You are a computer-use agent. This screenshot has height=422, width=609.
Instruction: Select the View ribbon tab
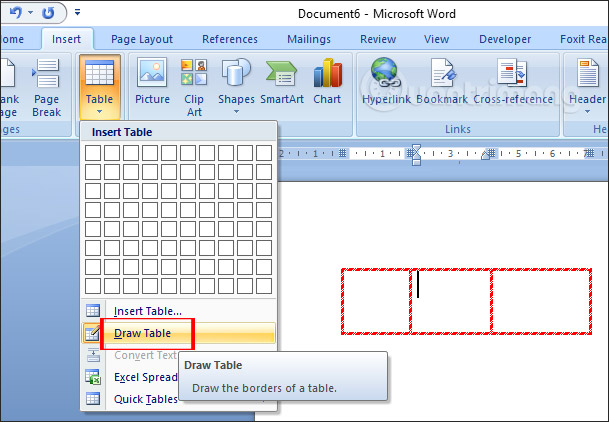(x=437, y=39)
